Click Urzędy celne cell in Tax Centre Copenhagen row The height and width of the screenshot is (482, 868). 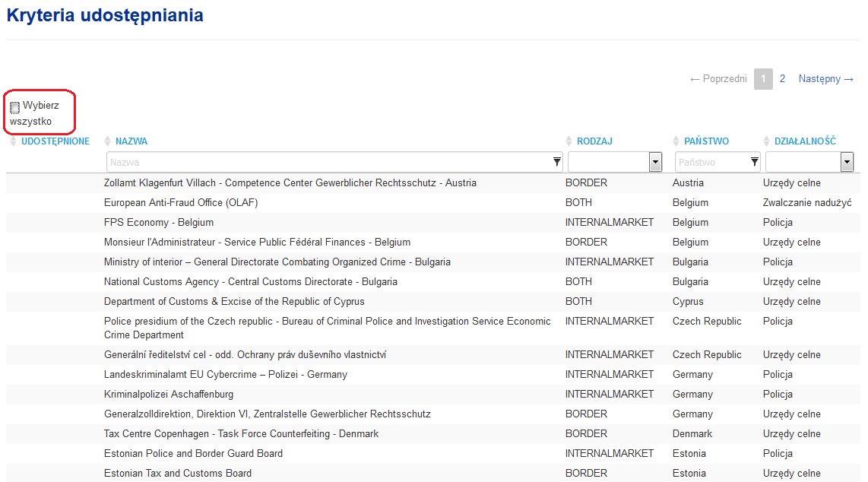(x=791, y=434)
